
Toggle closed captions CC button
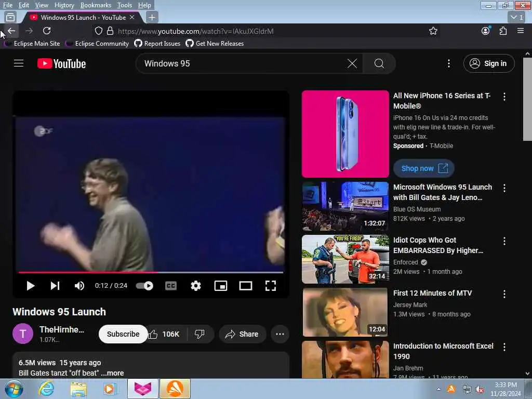[170, 286]
